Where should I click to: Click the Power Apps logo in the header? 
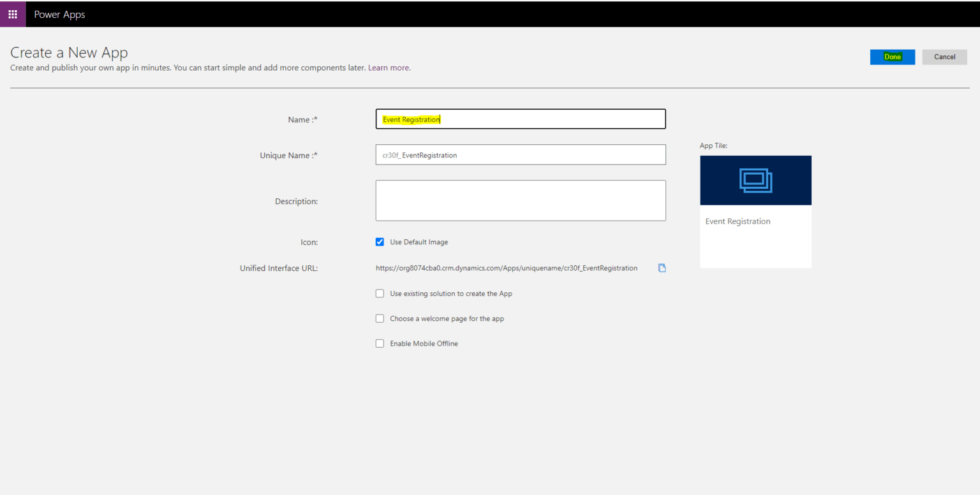[x=59, y=14]
